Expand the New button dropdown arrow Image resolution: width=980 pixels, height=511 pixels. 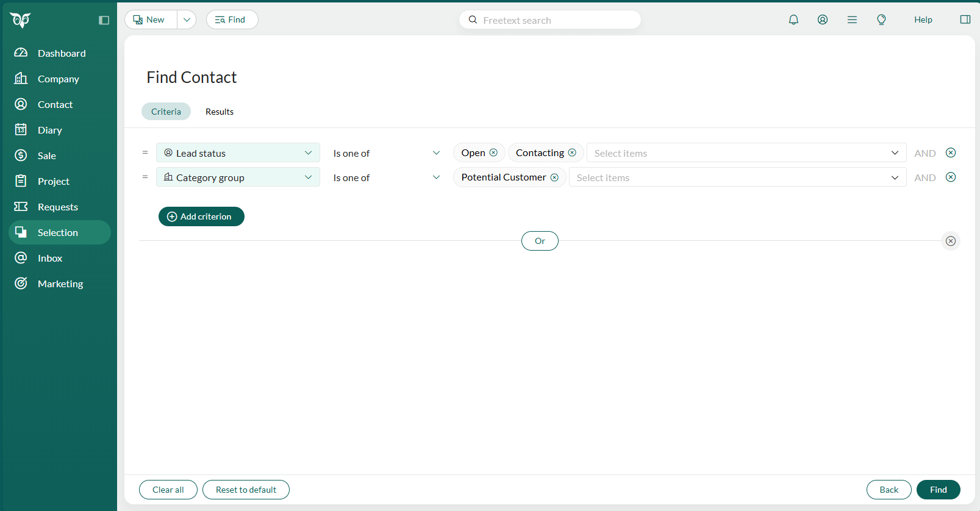point(187,20)
